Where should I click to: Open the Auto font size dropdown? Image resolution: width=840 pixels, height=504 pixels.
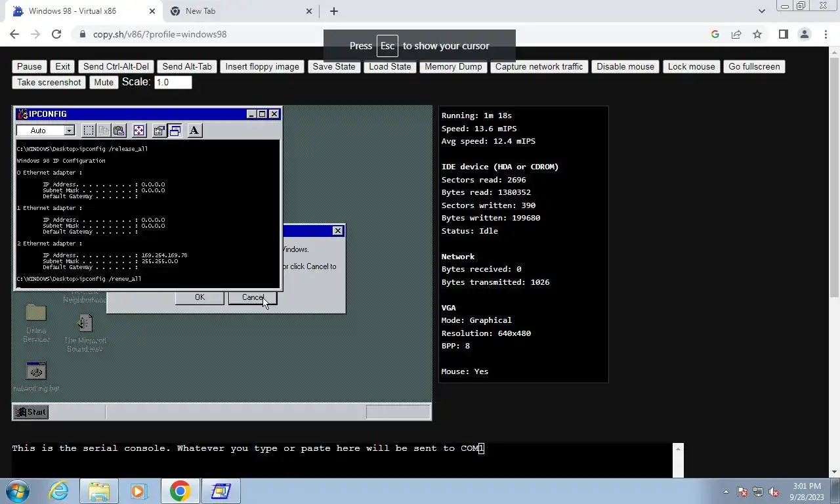(x=69, y=131)
